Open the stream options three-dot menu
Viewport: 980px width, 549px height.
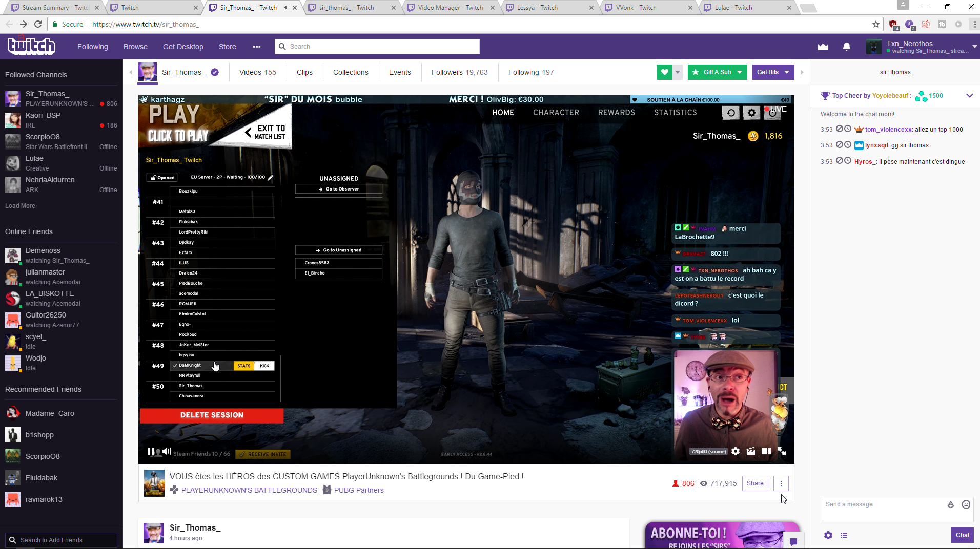(x=781, y=483)
